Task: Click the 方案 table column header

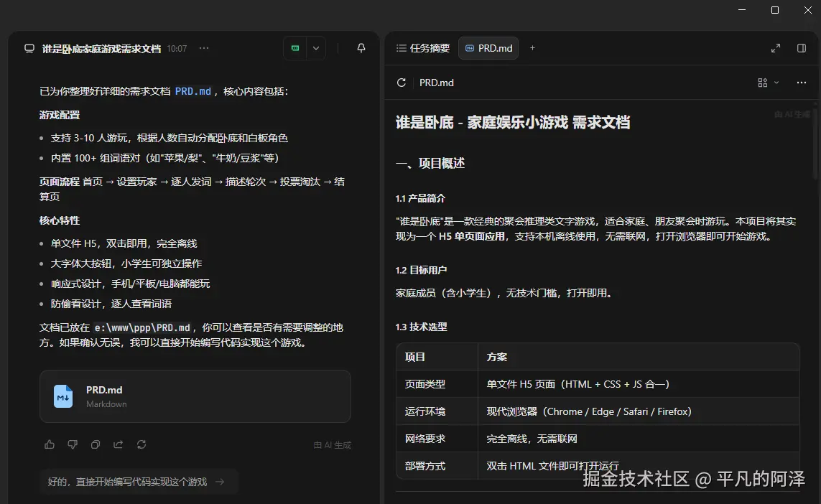Action: tap(639, 357)
